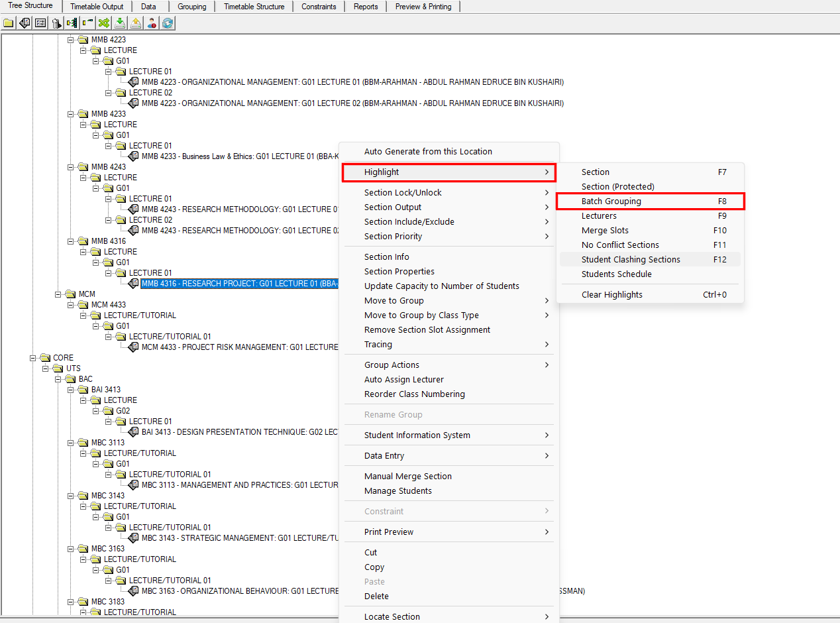Click the folder icon beside CORE

(x=45, y=358)
